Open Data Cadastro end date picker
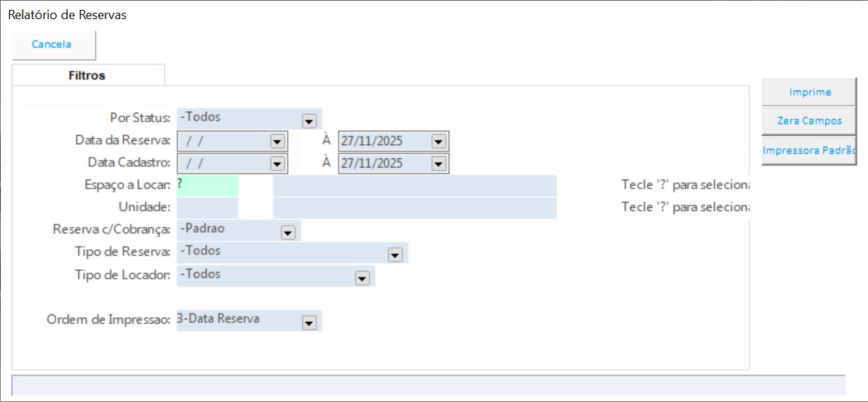Viewport: 868px width, 402px height. click(x=438, y=163)
